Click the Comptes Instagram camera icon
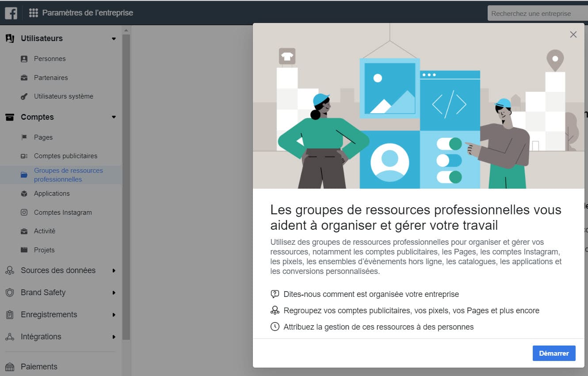This screenshot has height=376, width=588. click(24, 212)
